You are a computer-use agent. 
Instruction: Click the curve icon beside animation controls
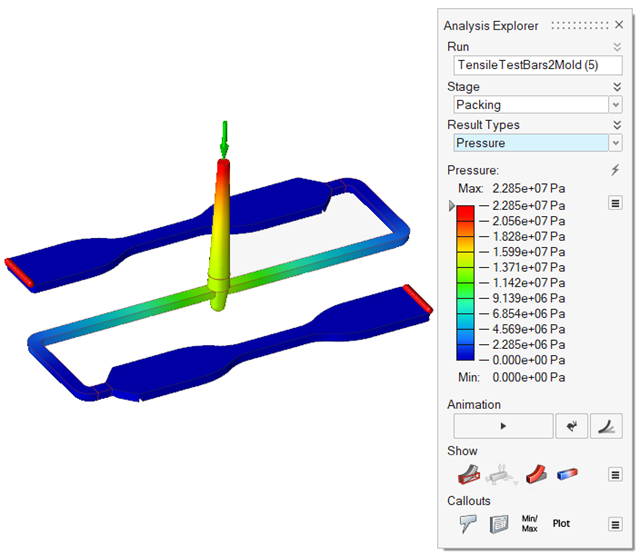(606, 426)
